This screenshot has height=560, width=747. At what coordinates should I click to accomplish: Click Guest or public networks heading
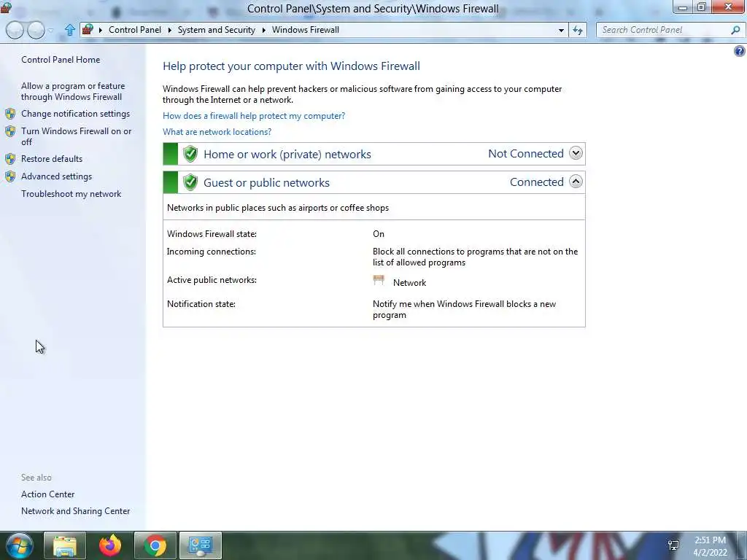point(266,183)
